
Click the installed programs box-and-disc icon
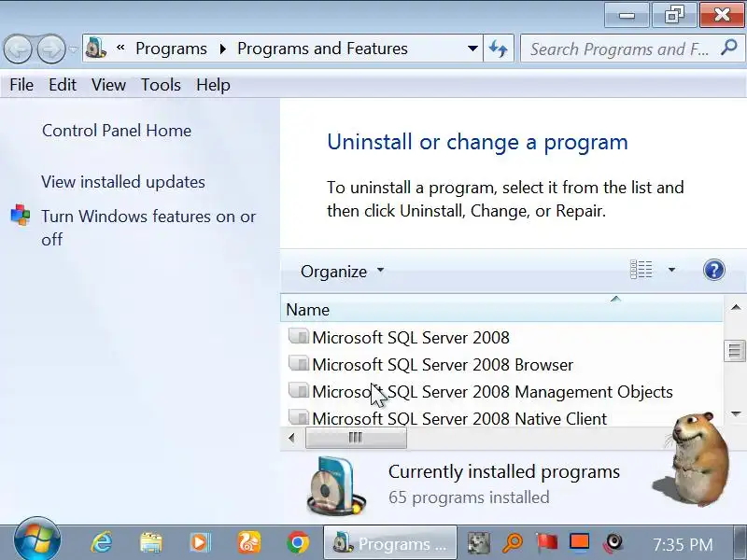(335, 485)
